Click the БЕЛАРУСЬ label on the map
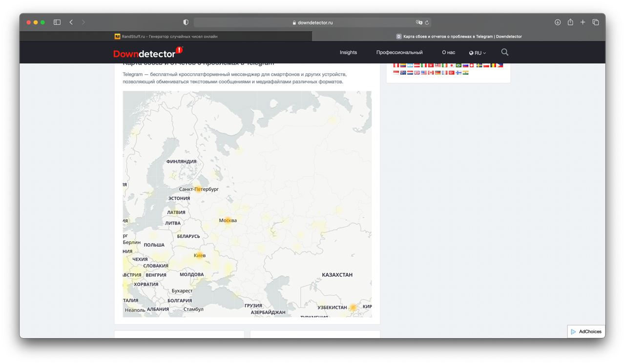This screenshot has height=364, width=625. (188, 236)
